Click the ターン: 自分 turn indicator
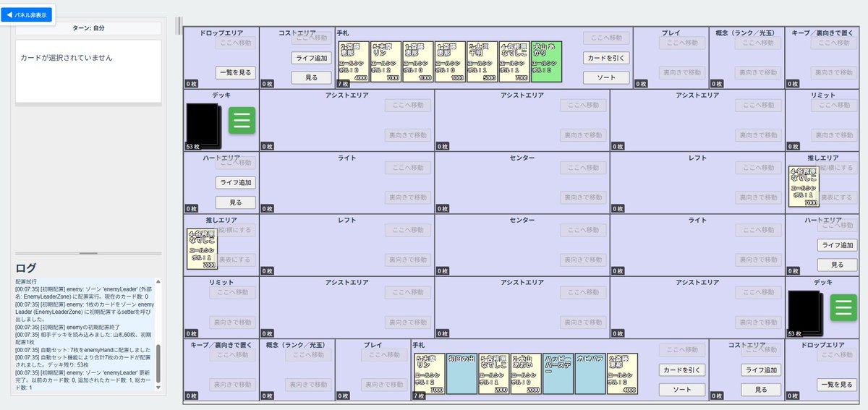The width and height of the screenshot is (868, 410). tap(88, 28)
